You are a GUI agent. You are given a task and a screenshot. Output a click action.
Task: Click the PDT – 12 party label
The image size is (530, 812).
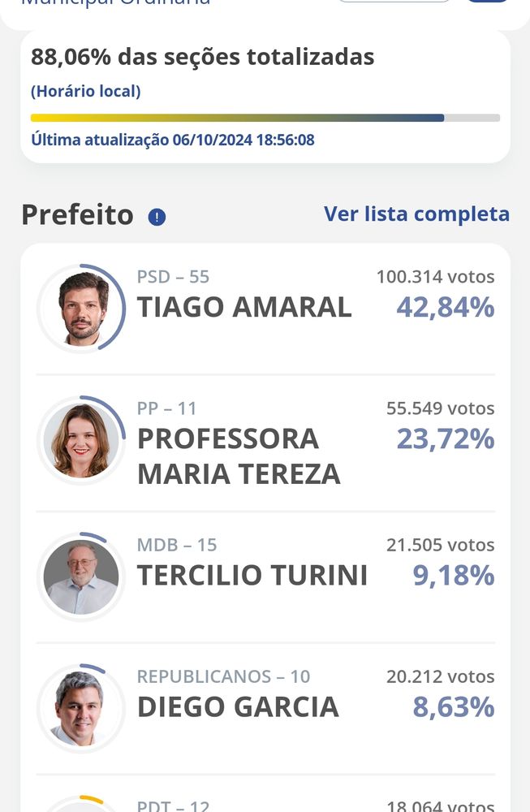pyautogui.click(x=174, y=806)
